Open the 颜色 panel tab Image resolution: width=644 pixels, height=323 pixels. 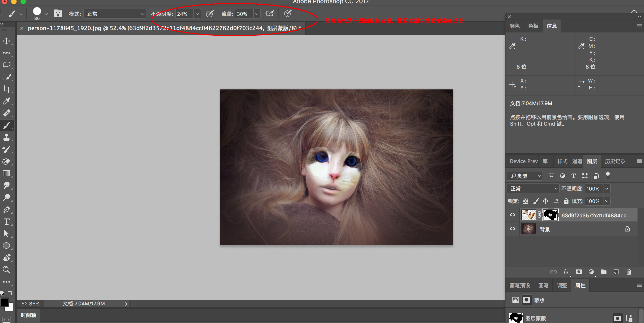coord(514,26)
